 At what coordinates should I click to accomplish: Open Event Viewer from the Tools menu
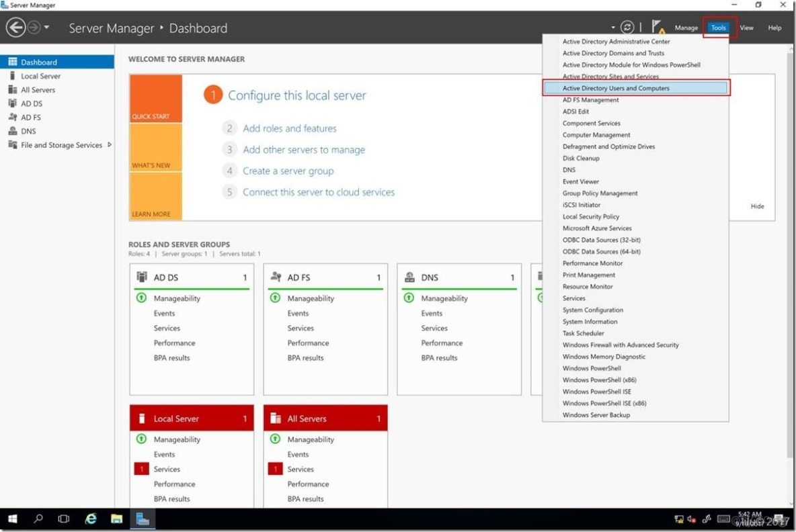(580, 181)
